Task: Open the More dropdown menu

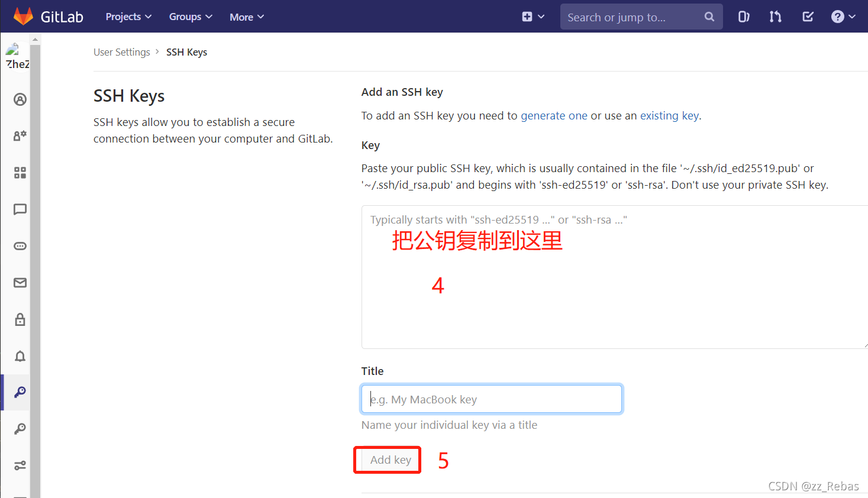Action: click(x=247, y=17)
